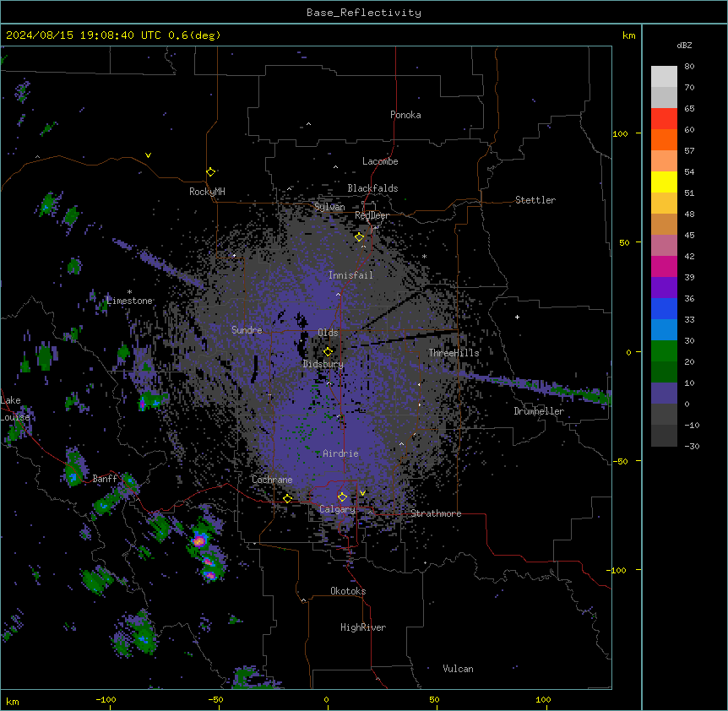Select the Sylvan label
The width and height of the screenshot is (728, 711).
click(x=329, y=207)
